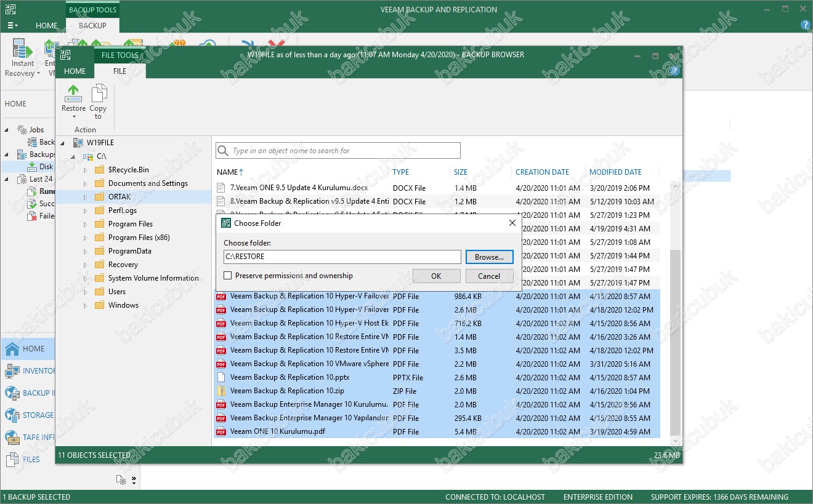The width and height of the screenshot is (813, 504).
Task: Open the FILES view icon
Action: point(12,460)
